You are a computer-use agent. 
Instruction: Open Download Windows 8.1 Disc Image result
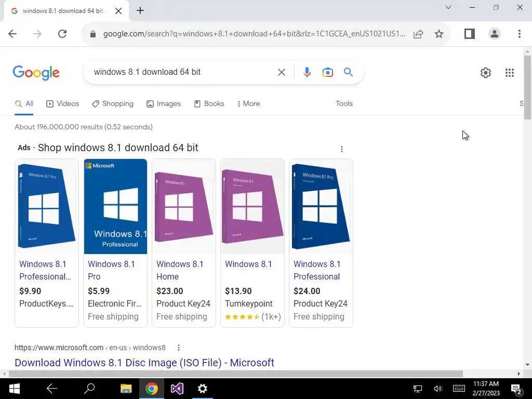[x=144, y=363]
